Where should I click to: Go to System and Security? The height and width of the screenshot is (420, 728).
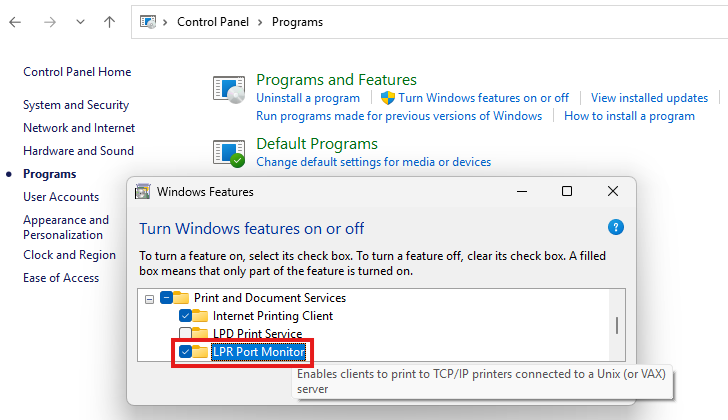point(76,105)
